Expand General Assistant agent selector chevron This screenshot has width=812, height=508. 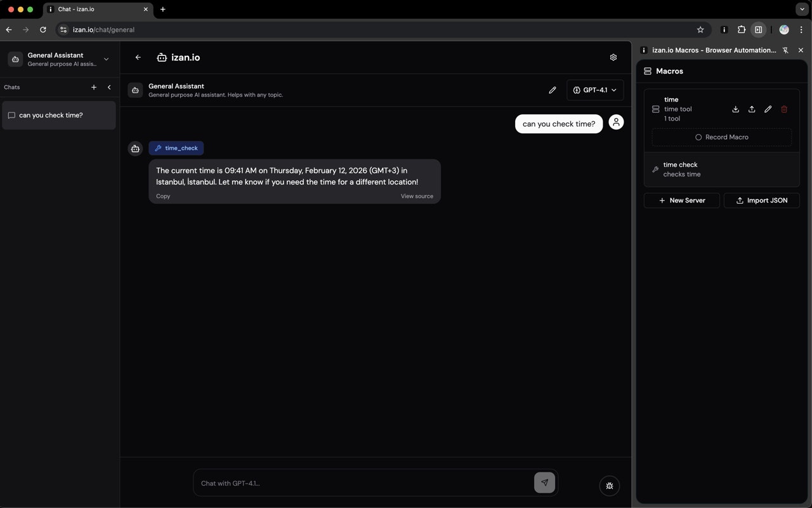106,59
